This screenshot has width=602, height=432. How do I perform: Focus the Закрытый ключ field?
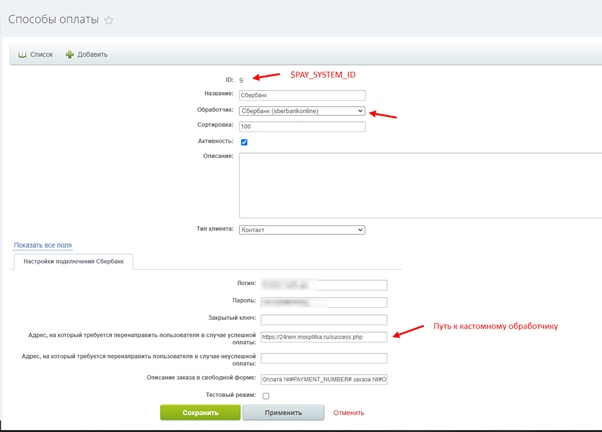pyautogui.click(x=323, y=319)
